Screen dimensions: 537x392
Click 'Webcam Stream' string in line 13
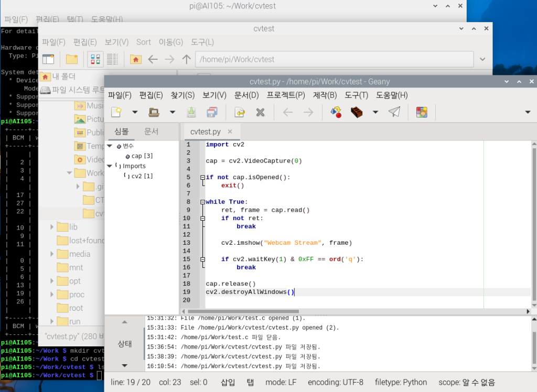coord(293,243)
